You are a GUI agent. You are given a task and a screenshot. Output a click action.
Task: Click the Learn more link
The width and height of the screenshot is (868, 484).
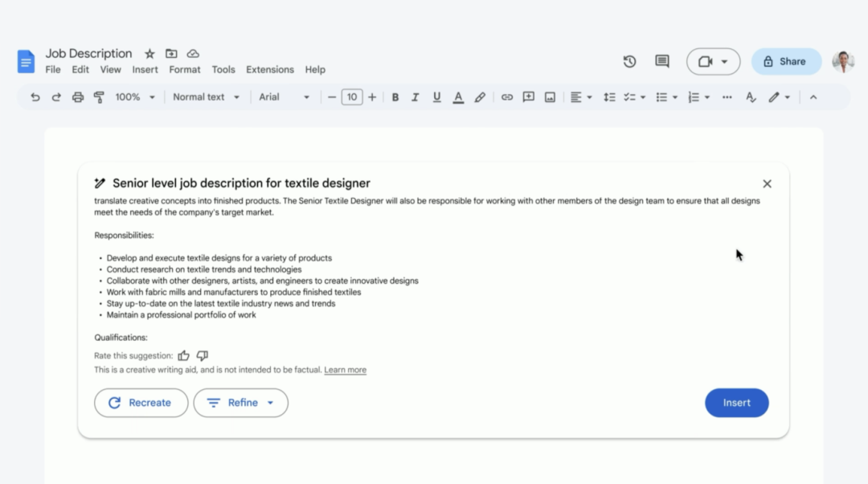coord(345,371)
